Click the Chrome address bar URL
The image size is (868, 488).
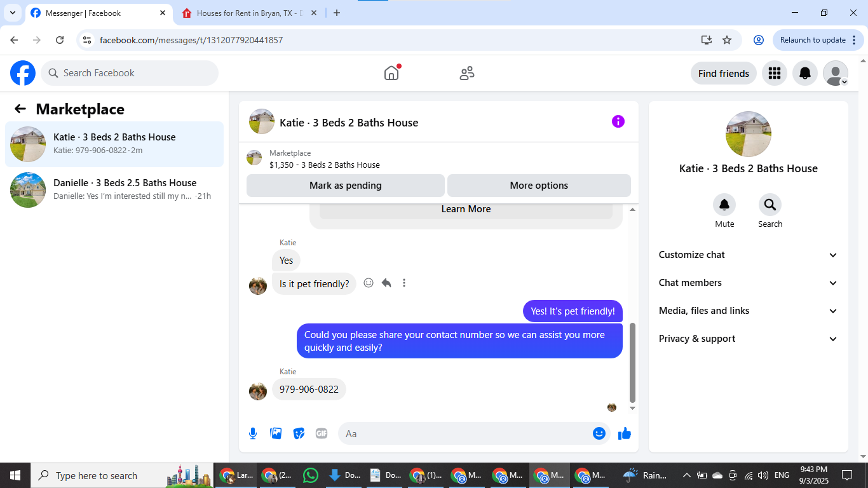point(191,40)
